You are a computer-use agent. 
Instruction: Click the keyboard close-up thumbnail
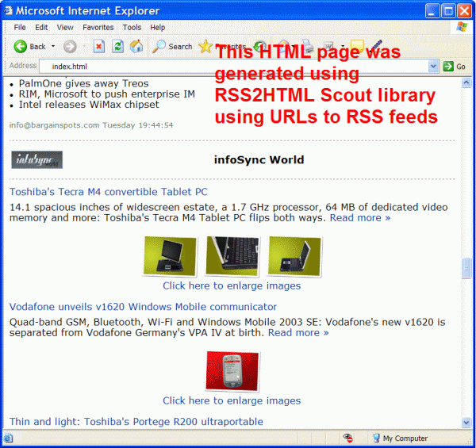[x=232, y=257]
